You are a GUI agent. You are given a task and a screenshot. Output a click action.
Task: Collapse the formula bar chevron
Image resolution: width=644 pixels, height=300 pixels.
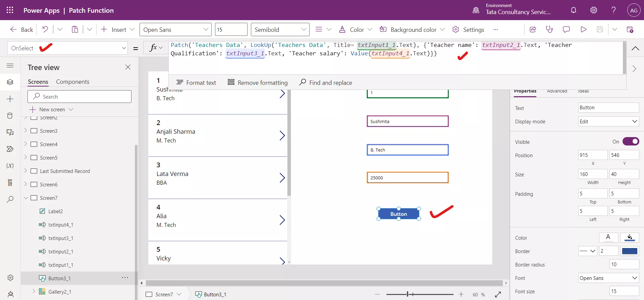(635, 48)
